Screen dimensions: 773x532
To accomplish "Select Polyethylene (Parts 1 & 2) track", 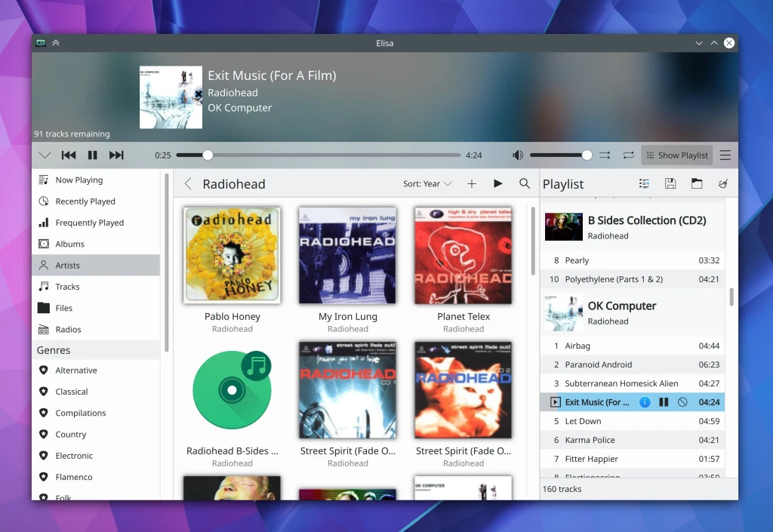I will [632, 279].
